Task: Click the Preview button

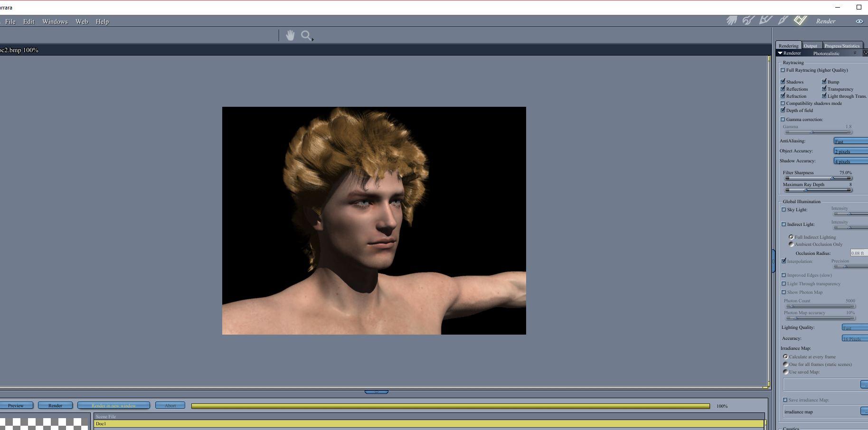Action: pyautogui.click(x=16, y=406)
